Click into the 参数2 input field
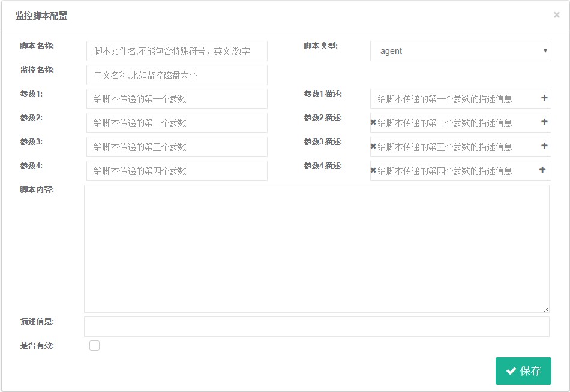This screenshot has height=392, width=570. (x=176, y=123)
